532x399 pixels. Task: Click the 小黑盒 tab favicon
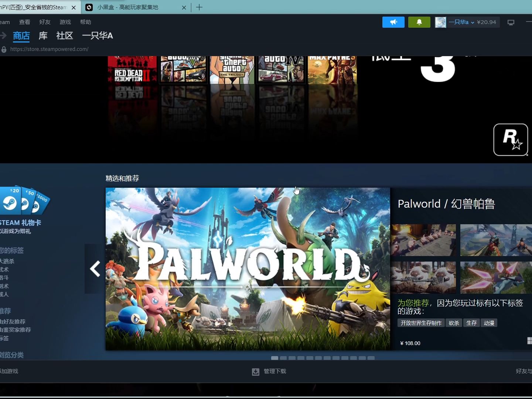(x=89, y=7)
